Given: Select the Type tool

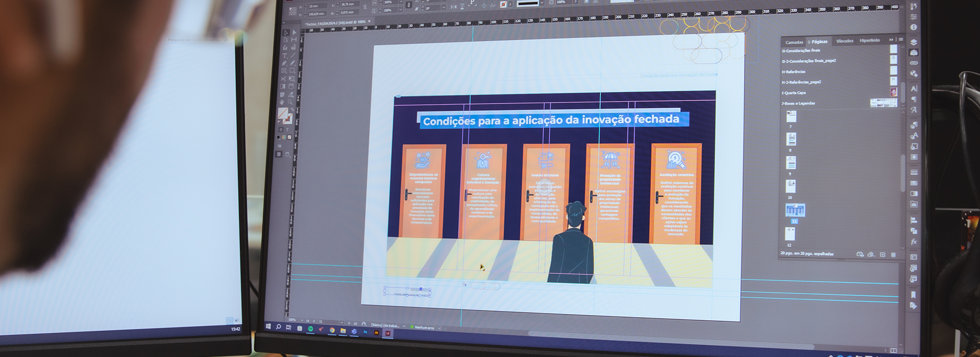Looking at the screenshot, I should click(285, 56).
